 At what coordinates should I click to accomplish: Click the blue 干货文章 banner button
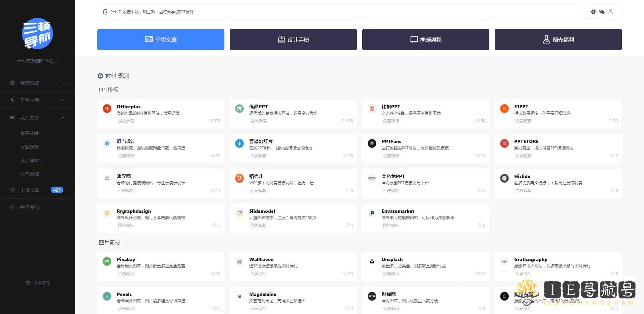(x=161, y=40)
